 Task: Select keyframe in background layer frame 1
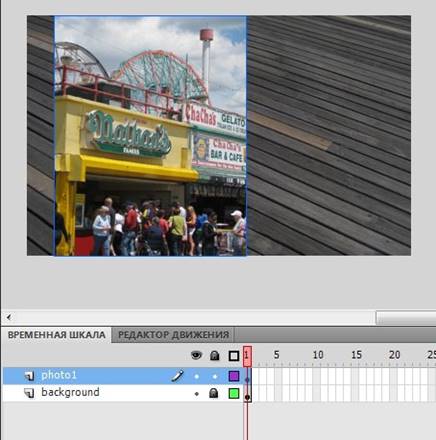click(247, 393)
